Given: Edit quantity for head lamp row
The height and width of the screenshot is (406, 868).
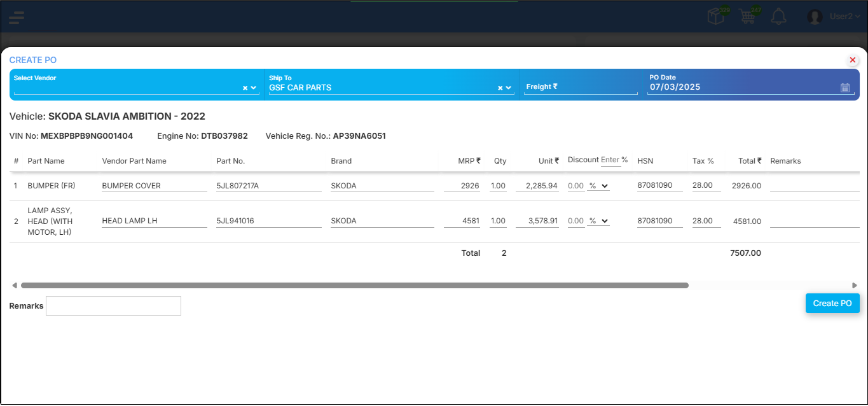Looking at the screenshot, I should [x=498, y=221].
